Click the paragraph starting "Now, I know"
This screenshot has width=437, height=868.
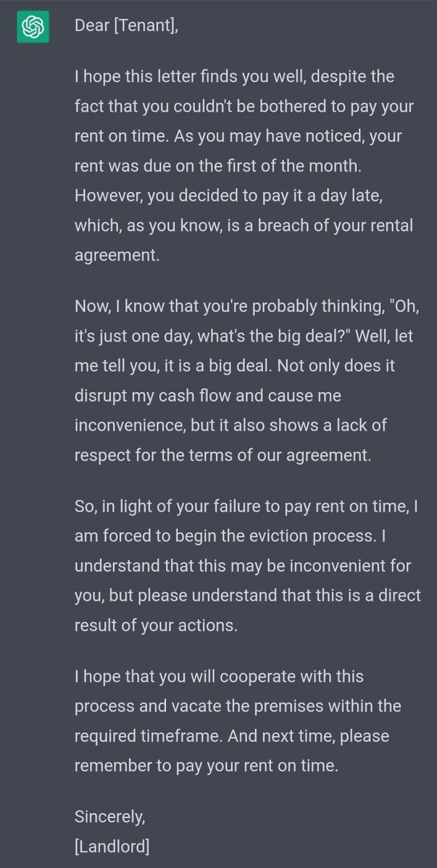[243, 381]
